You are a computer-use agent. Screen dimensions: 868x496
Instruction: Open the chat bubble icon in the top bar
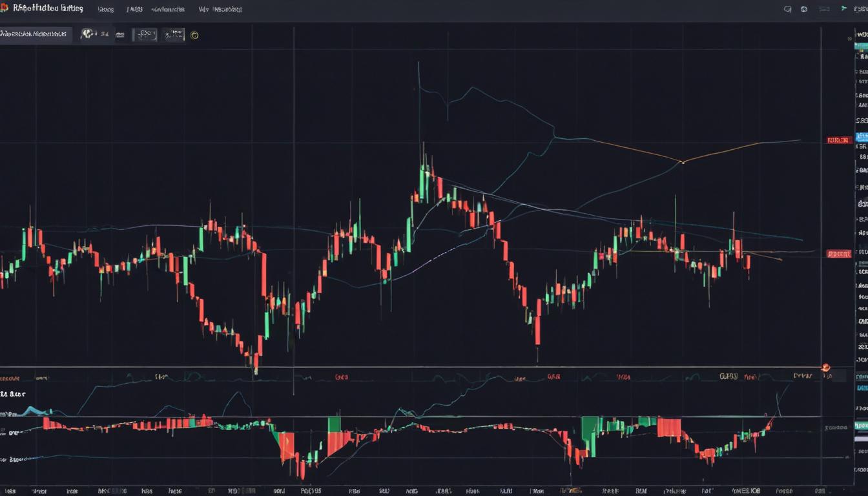click(788, 9)
